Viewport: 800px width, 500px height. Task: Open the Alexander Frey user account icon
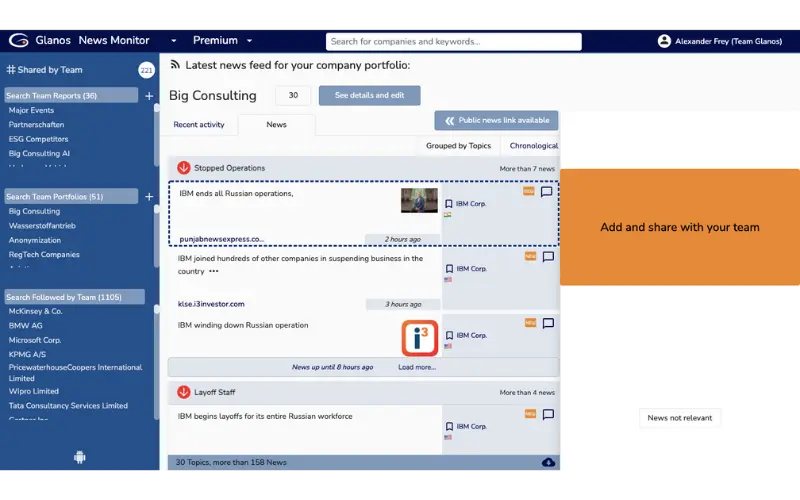point(664,41)
